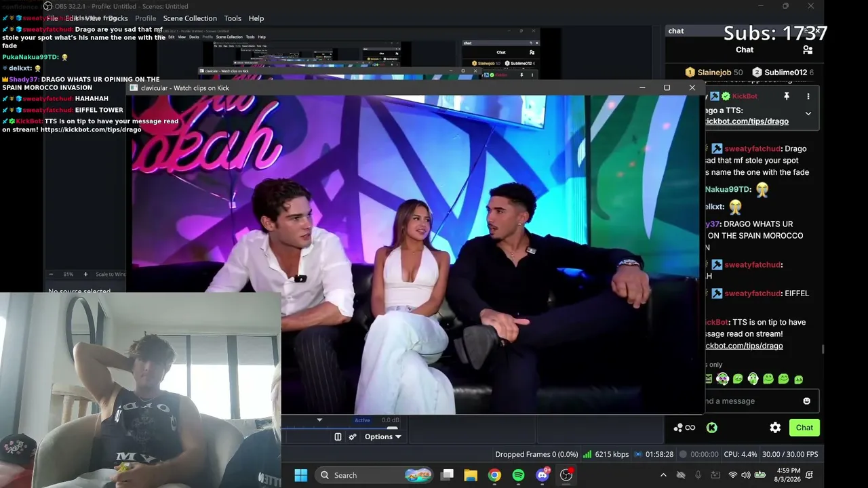Open the Options dropdown in audio mixer

click(383, 436)
